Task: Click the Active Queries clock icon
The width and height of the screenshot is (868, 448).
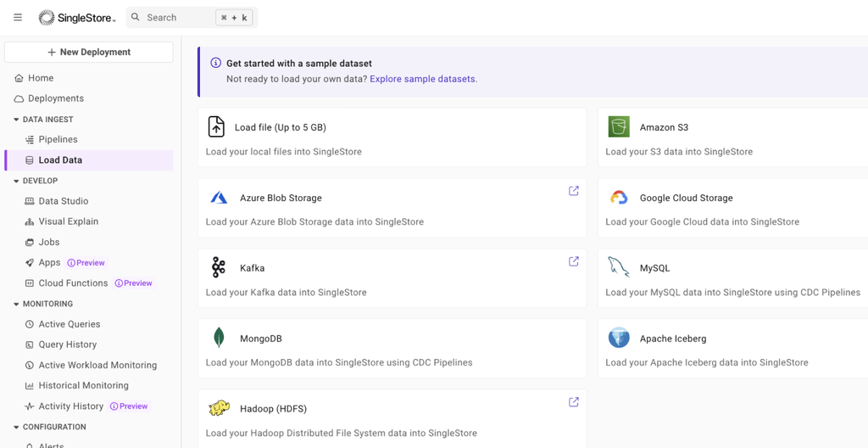Action: 30,324
